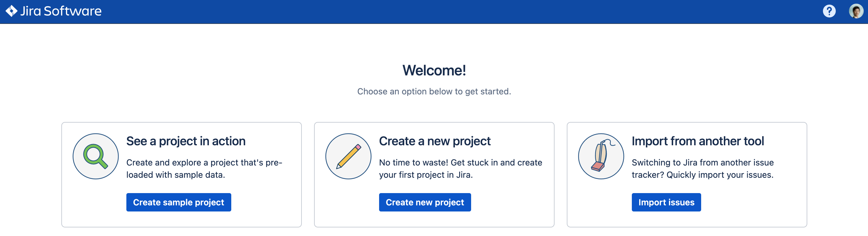This screenshot has width=868, height=236.
Task: Click the Choose an option below subtitle
Action: [434, 92]
